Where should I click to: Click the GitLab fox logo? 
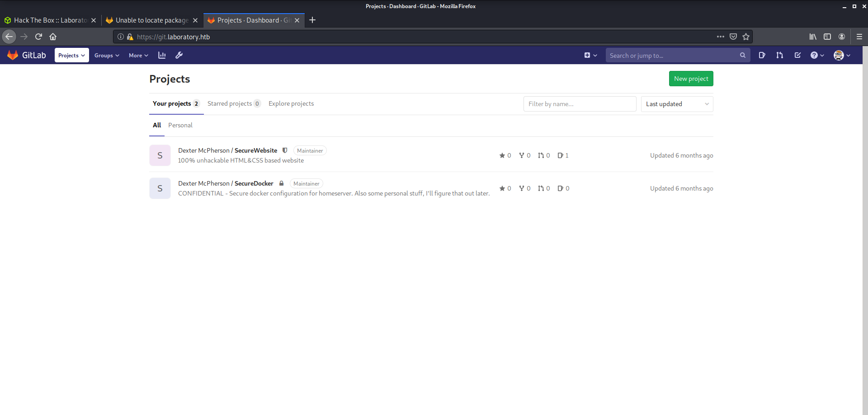[13, 55]
